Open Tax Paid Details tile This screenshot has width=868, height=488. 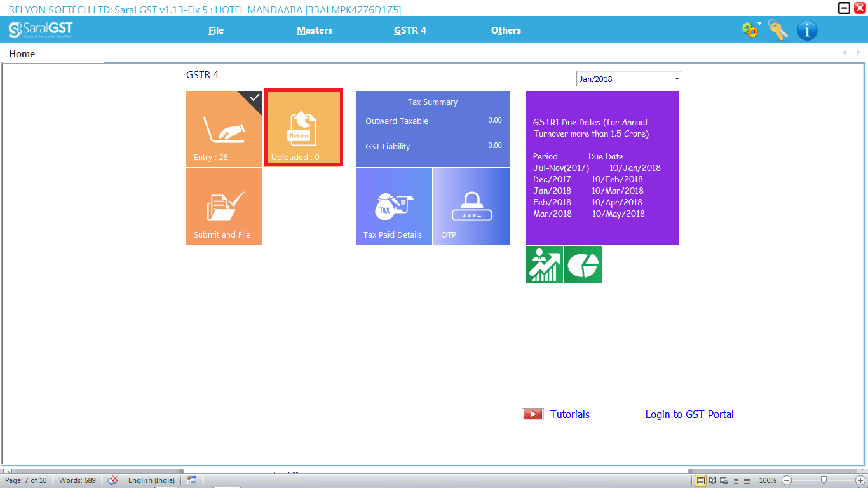pos(393,207)
